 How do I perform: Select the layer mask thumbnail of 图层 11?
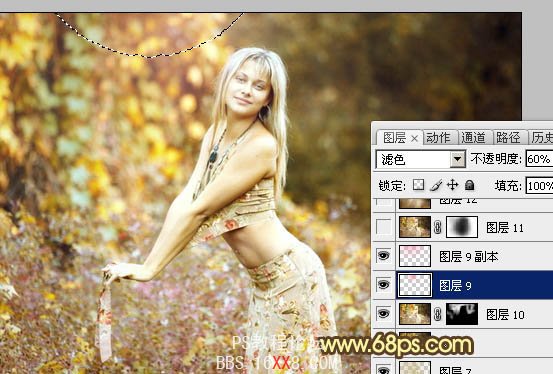coord(462,227)
